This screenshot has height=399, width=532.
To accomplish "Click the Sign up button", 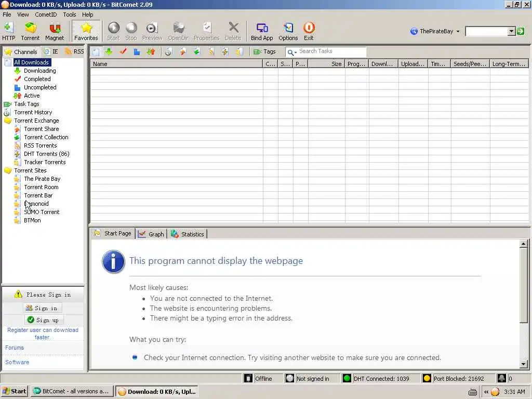I will tap(43, 320).
